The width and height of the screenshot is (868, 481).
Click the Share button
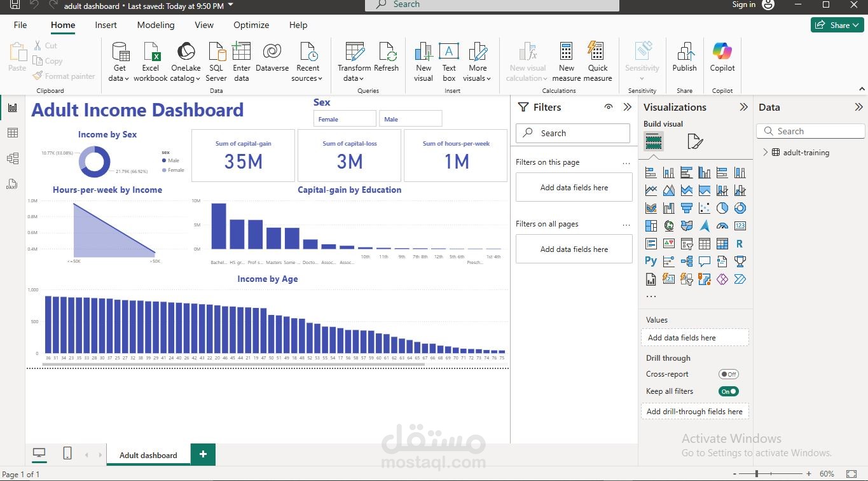click(836, 25)
